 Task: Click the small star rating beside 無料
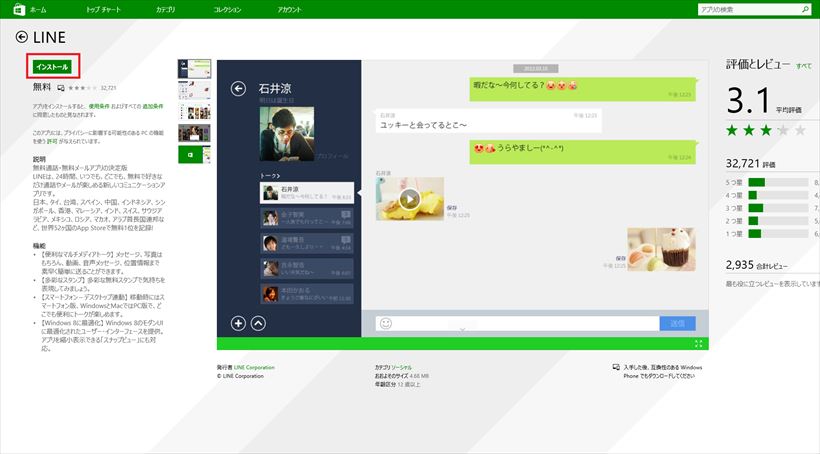[x=82, y=88]
